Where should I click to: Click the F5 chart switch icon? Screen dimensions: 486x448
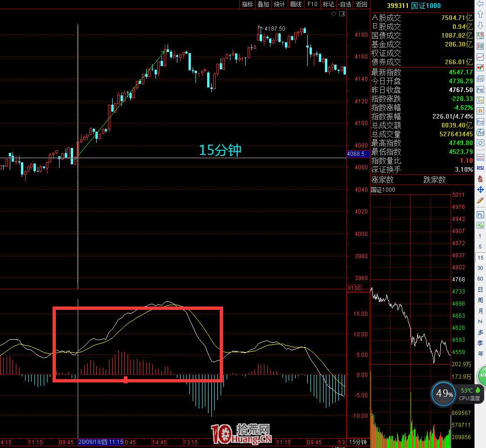pos(480,215)
